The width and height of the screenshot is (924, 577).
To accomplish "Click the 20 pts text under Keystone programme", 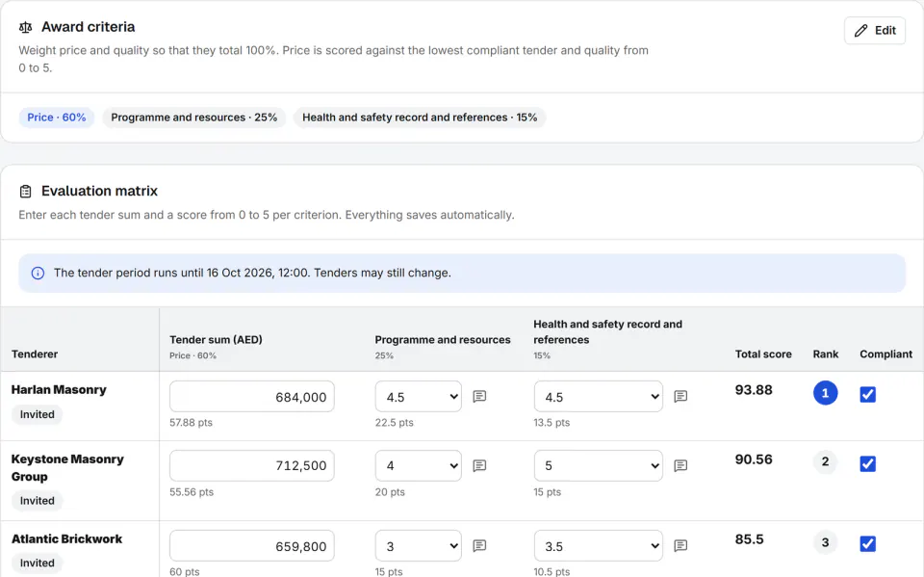I will coord(390,492).
